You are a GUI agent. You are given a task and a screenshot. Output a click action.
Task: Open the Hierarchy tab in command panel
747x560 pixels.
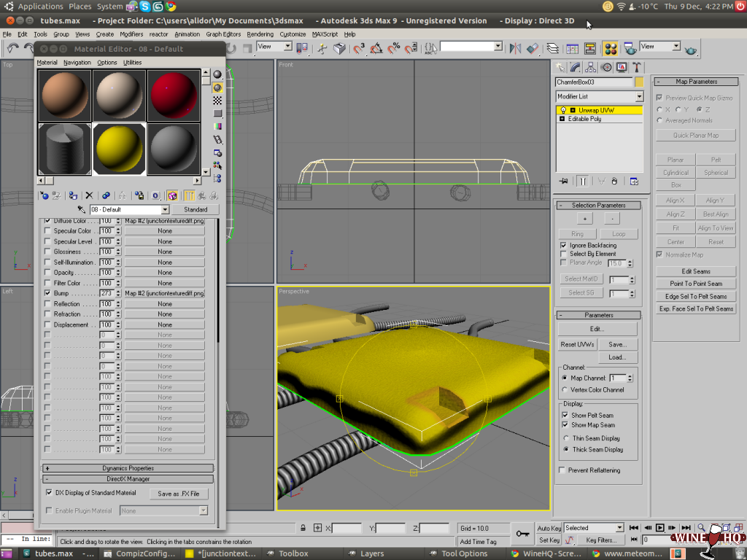tap(591, 67)
